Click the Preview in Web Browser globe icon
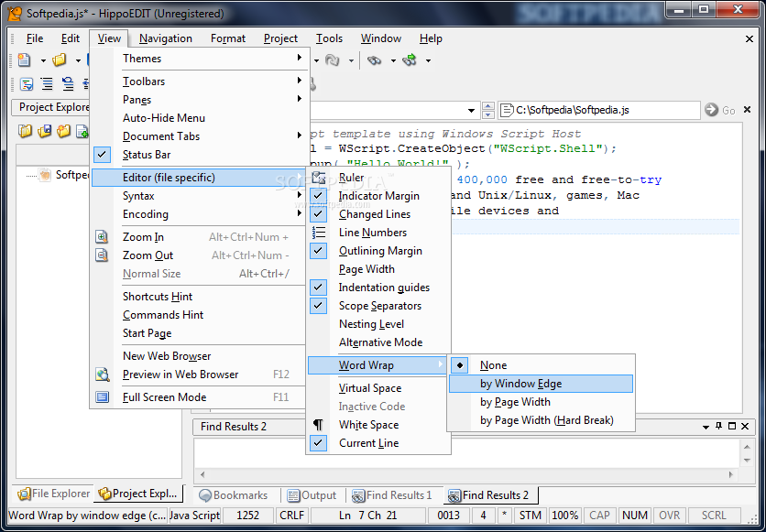The width and height of the screenshot is (766, 532). pyautogui.click(x=102, y=375)
